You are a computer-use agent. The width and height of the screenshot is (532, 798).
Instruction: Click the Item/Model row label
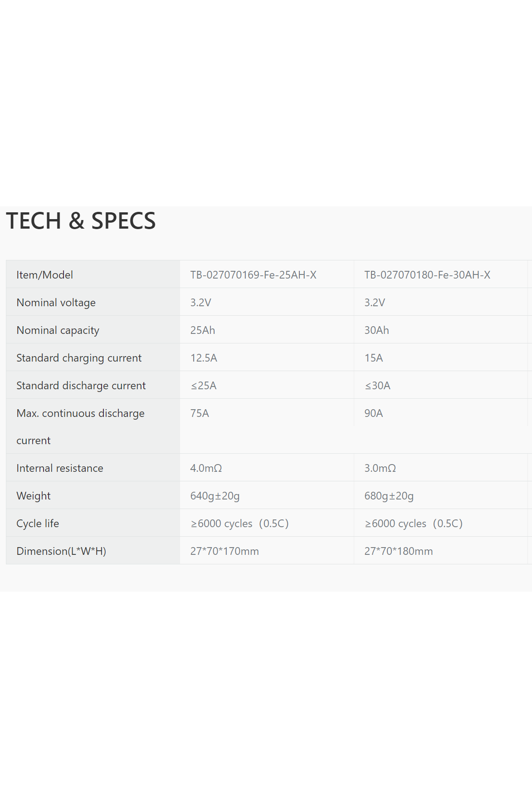point(44,275)
